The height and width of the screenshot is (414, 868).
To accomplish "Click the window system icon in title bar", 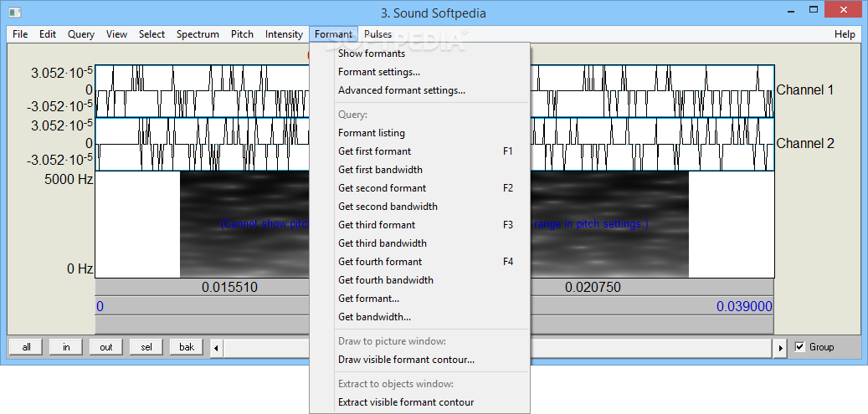I will click(x=15, y=12).
